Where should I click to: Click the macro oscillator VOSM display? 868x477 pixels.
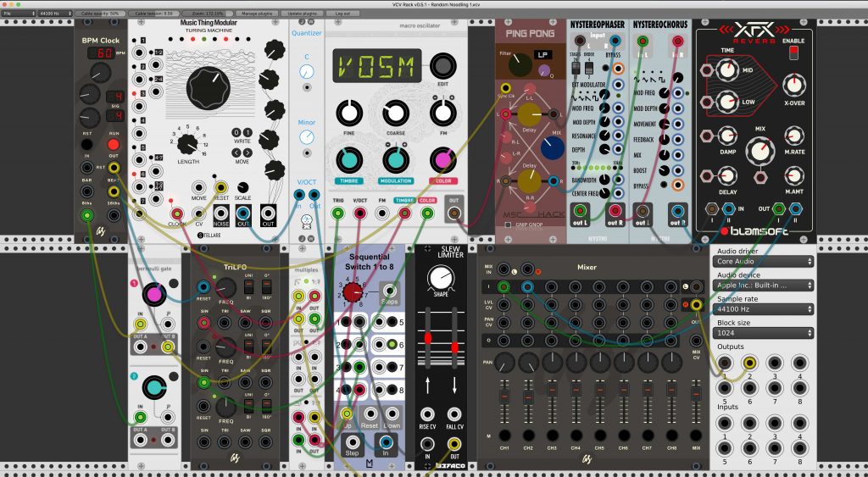pos(376,66)
